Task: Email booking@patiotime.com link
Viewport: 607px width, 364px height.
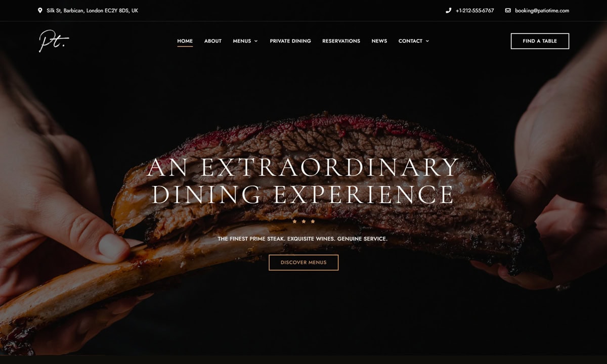Action: [x=542, y=10]
